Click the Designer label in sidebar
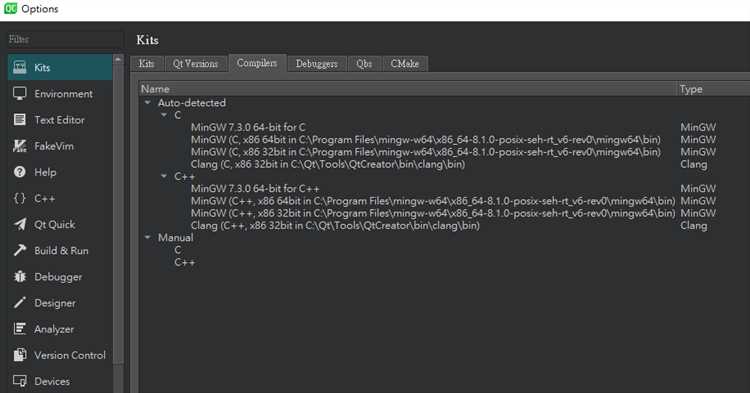This screenshot has width=750, height=393. pyautogui.click(x=55, y=303)
